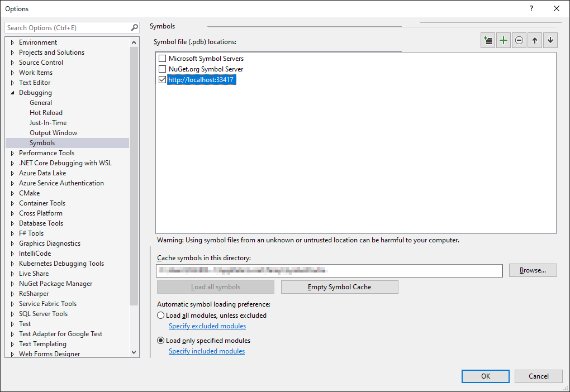Select the F# Tools category
Screen dimensions: 570x392
(31, 233)
